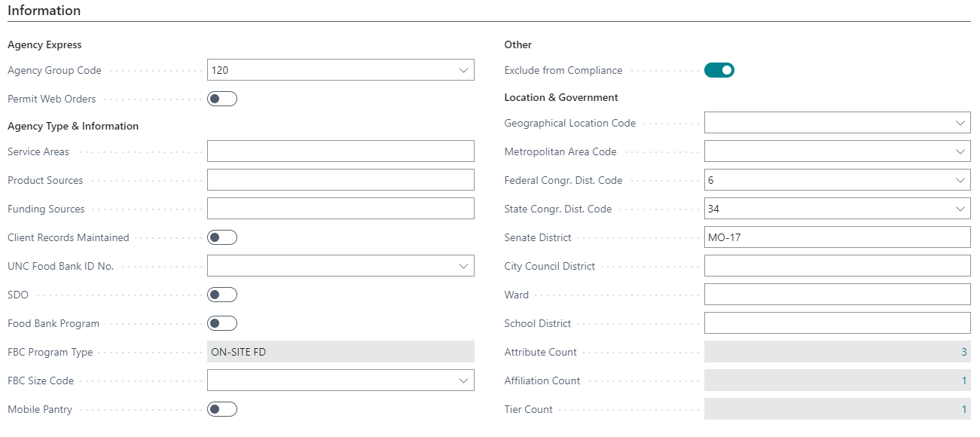
Task: Select the Senate District field showing MO-17
Action: pyautogui.click(x=837, y=237)
